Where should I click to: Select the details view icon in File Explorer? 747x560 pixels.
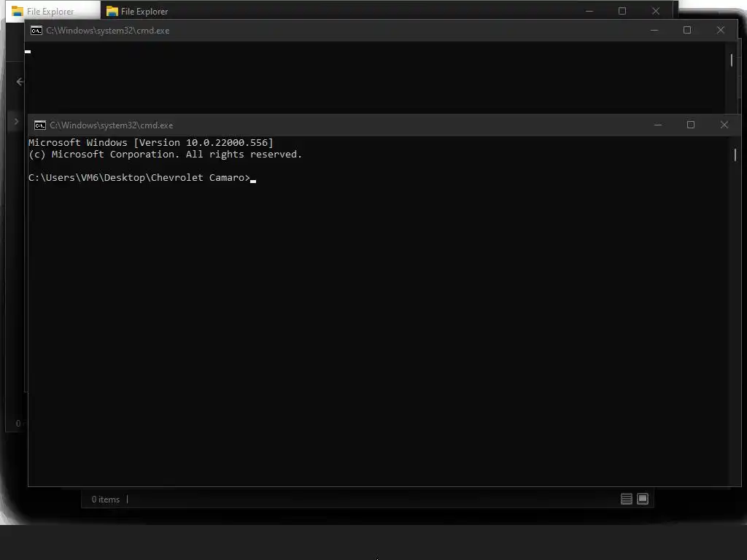tap(627, 499)
